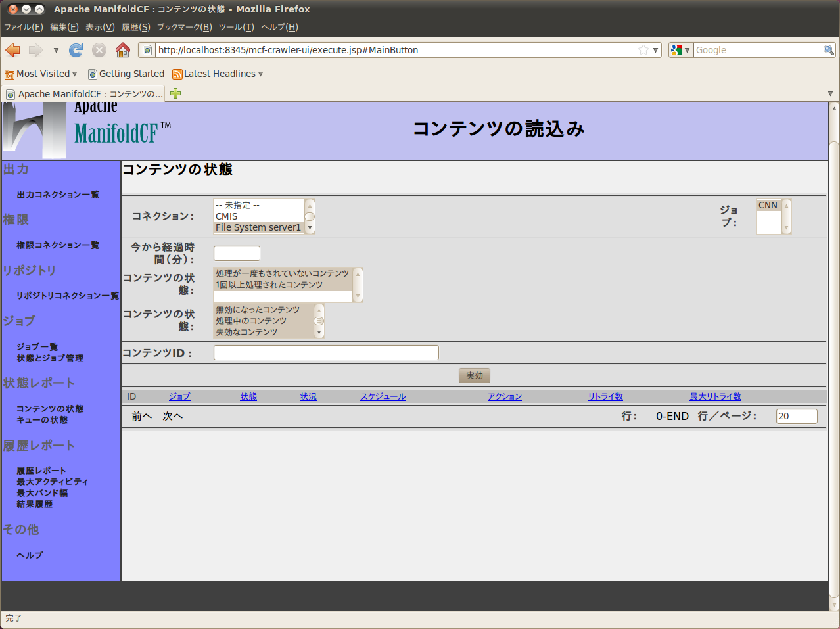The width and height of the screenshot is (840, 629).
Task: Select File System server1 in connection list
Action: tap(258, 227)
